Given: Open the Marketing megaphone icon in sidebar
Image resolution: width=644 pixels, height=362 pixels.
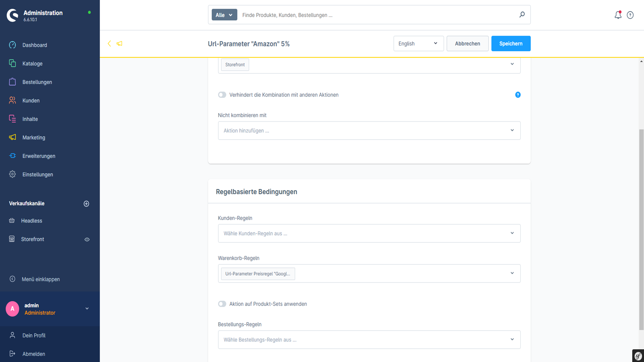Looking at the screenshot, I should point(12,137).
